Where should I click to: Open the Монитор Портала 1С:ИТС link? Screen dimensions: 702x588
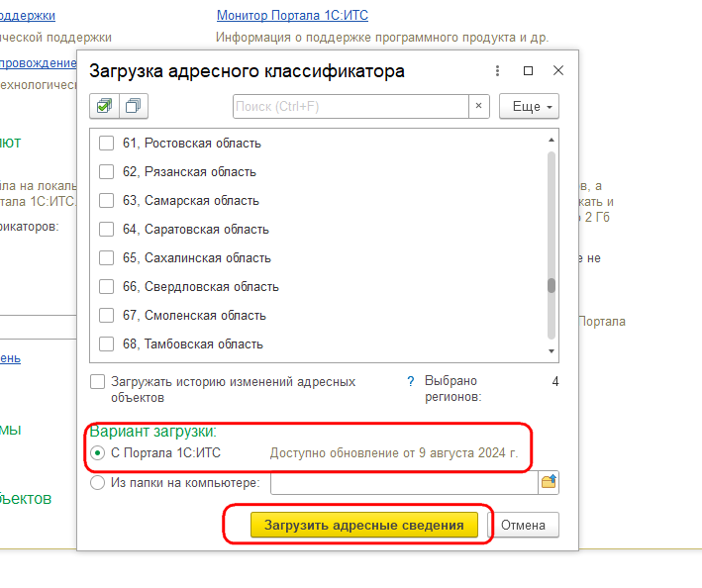click(292, 15)
